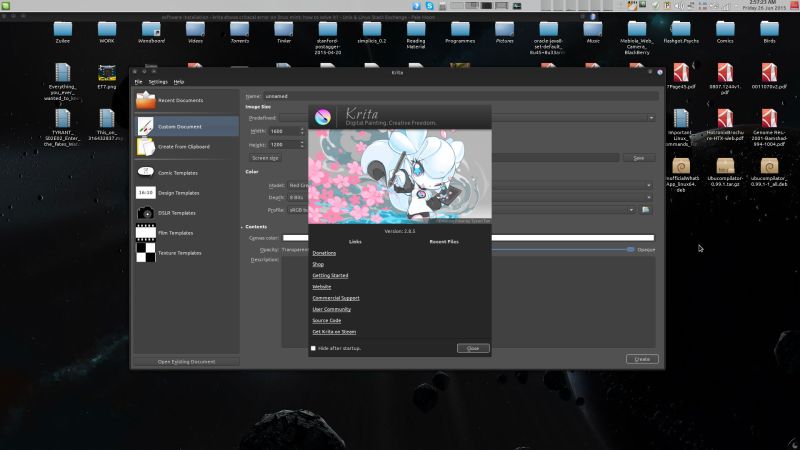Open Ubucompilator 0.99.1 tar.gz archive
This screenshot has width=800, height=450.
(725, 171)
